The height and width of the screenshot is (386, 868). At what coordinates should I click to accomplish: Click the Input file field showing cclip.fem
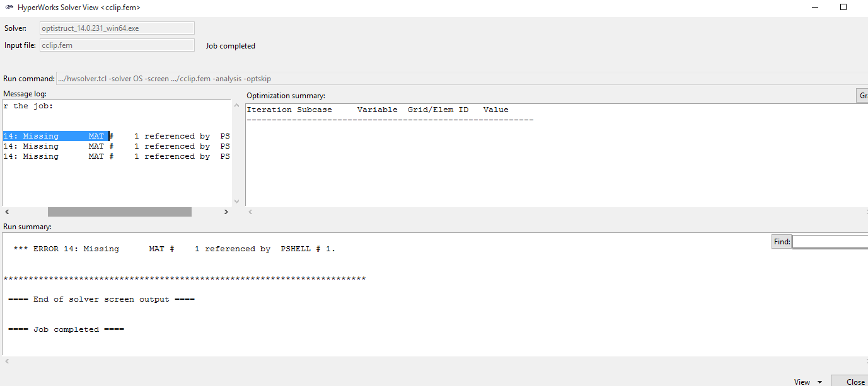click(x=117, y=45)
